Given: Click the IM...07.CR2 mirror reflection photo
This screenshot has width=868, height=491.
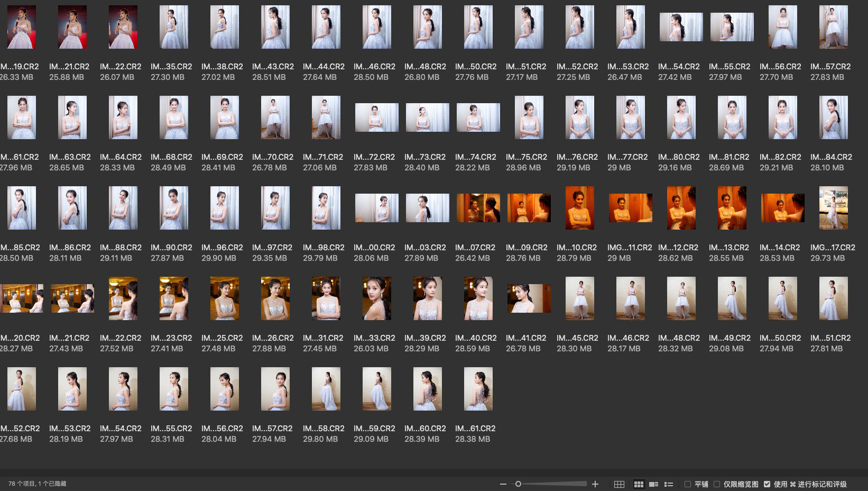Looking at the screenshot, I should pyautogui.click(x=478, y=208).
